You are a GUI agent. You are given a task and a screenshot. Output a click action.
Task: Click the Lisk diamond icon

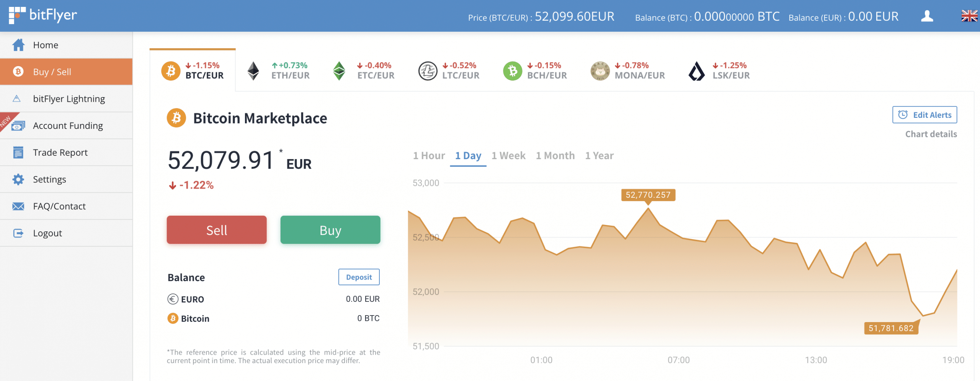coord(696,71)
